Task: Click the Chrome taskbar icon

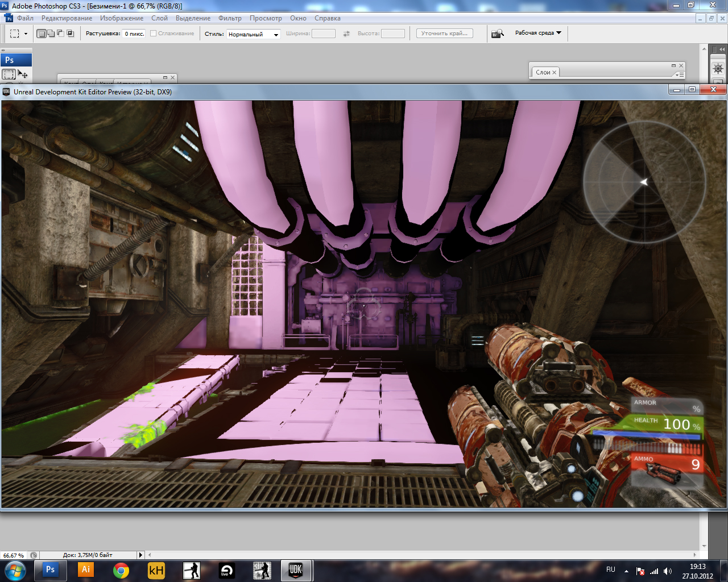Action: 121,570
